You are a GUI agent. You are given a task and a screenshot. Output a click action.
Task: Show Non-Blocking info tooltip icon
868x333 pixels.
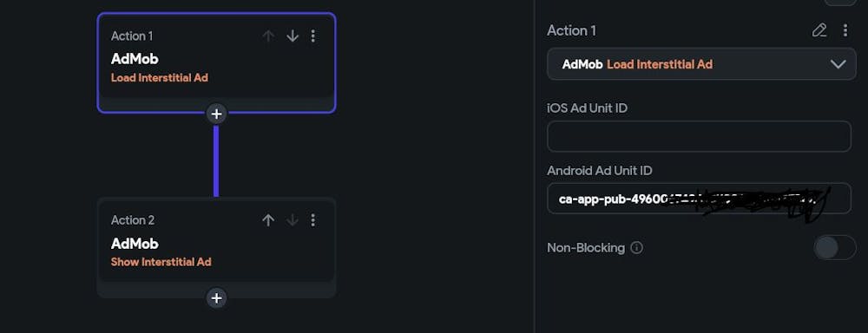[636, 248]
